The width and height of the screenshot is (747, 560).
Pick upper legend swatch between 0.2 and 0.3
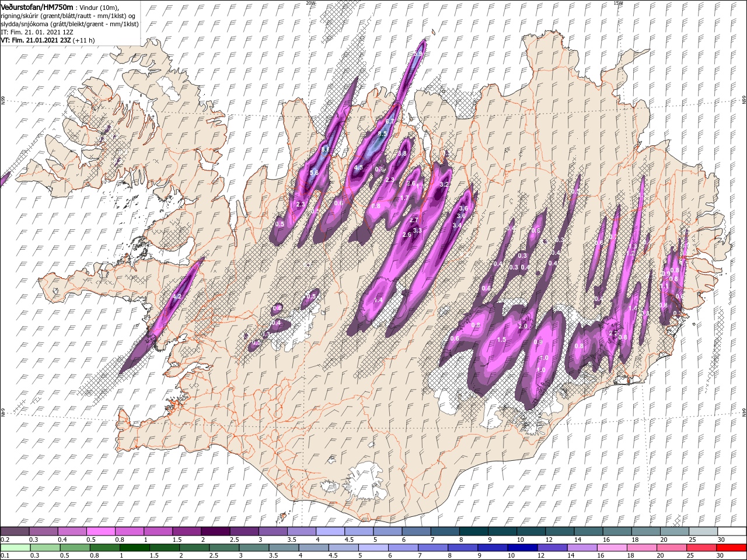coord(15,531)
